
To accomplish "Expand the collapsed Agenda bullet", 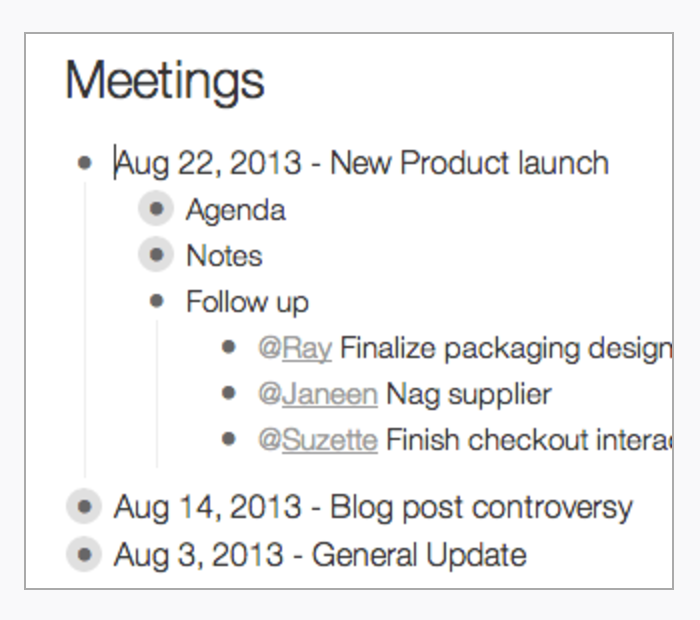I will coord(156,208).
